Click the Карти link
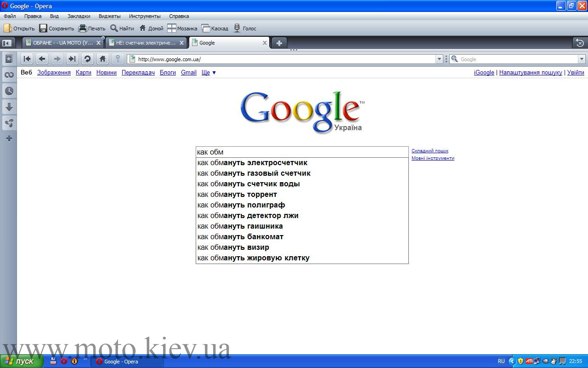The height and width of the screenshot is (368, 588). coord(84,73)
